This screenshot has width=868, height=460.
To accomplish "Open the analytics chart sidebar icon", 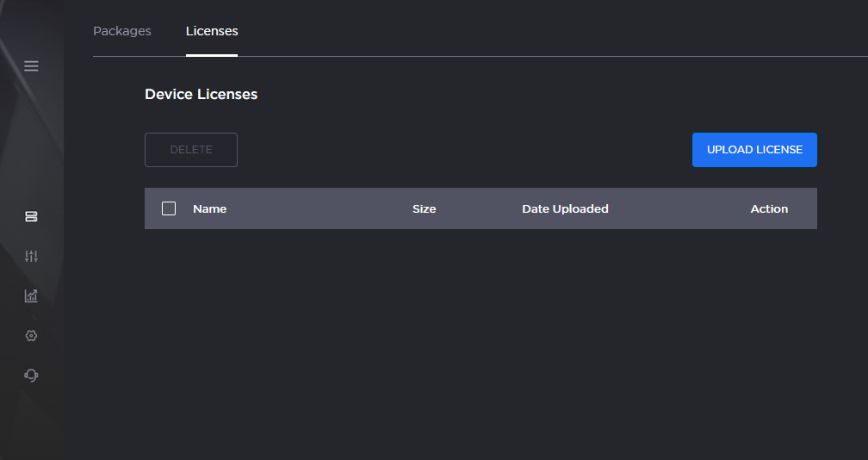I will click(x=31, y=295).
